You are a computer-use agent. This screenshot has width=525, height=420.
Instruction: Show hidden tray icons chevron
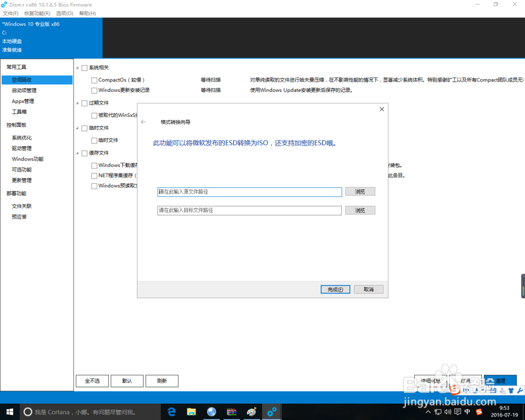428,412
